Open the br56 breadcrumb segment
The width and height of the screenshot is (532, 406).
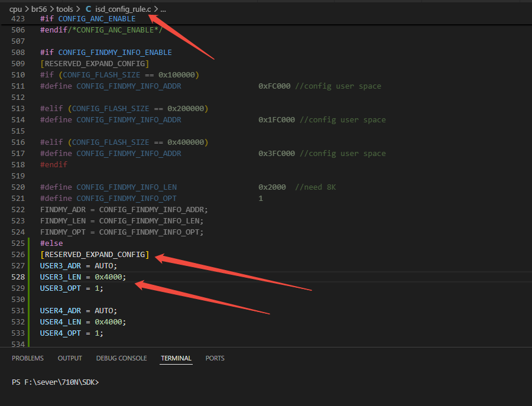[39, 9]
